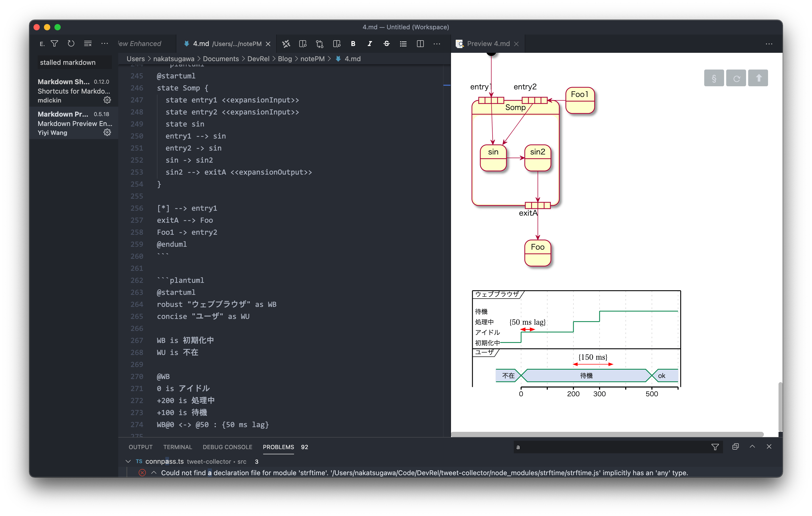The width and height of the screenshot is (812, 516).
Task: Open the preview pane more-actions menu
Action: click(x=769, y=44)
